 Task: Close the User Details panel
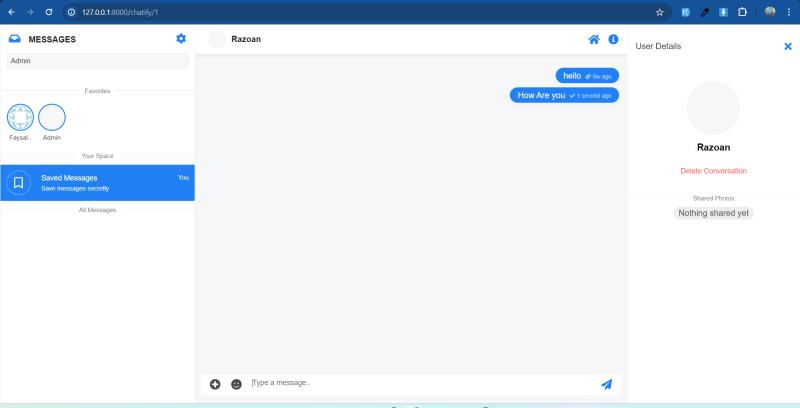[787, 46]
